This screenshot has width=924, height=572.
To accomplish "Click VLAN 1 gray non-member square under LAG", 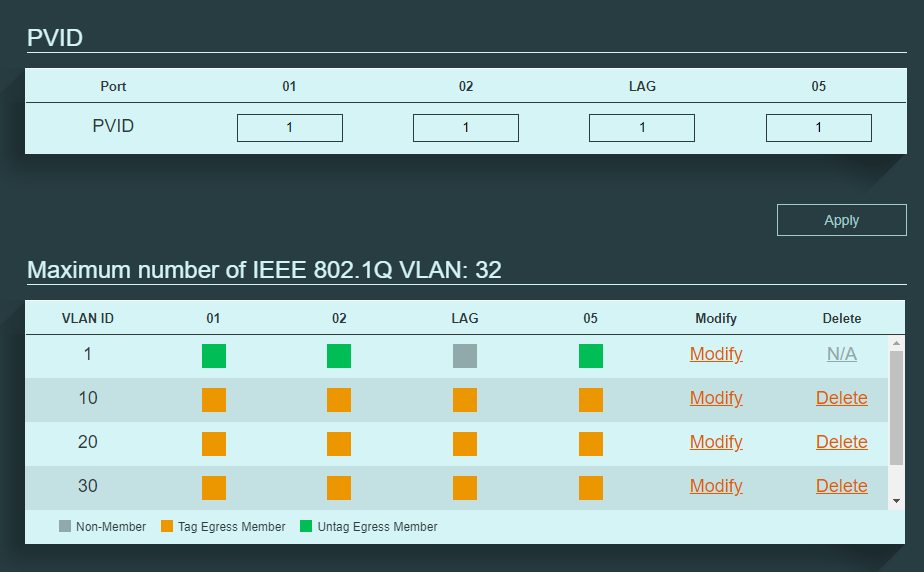I will click(465, 356).
